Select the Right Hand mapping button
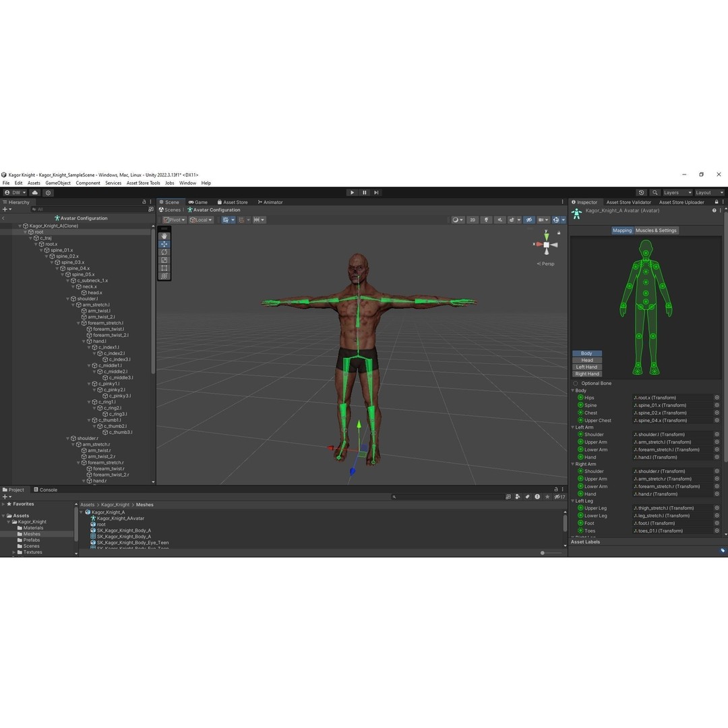This screenshot has width=728, height=728. (x=587, y=374)
